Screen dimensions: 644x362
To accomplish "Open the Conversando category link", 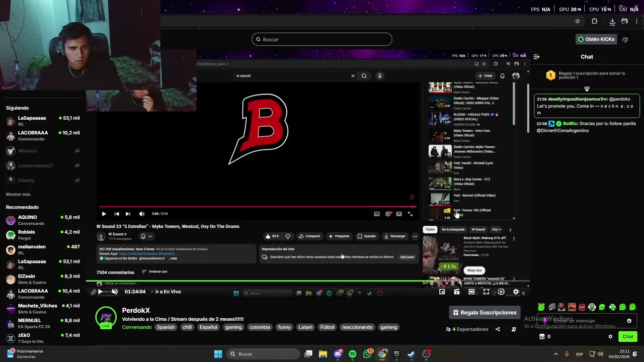I will coord(137,327).
